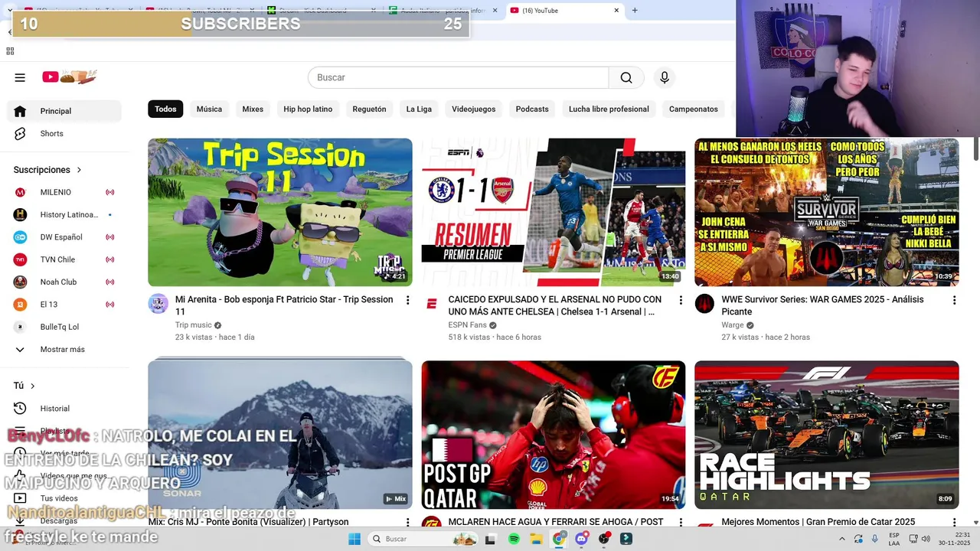This screenshot has height=551, width=980.
Task: Open the ESP LAA keyboard language selector
Action: (x=894, y=539)
